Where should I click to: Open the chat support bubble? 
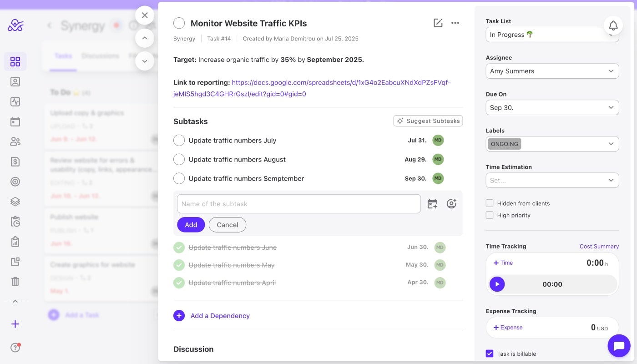click(619, 346)
